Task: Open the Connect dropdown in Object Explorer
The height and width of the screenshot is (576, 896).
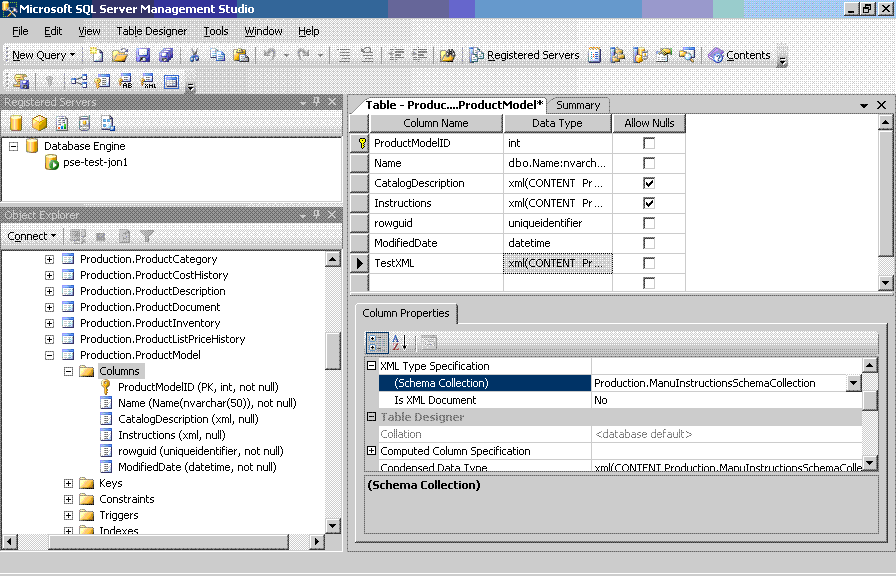Action: pos(31,236)
